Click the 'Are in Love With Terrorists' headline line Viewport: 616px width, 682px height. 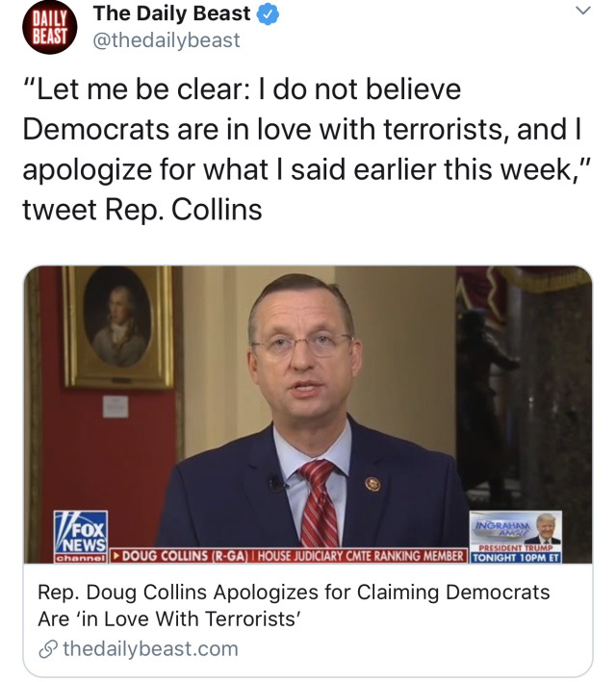pos(168,619)
